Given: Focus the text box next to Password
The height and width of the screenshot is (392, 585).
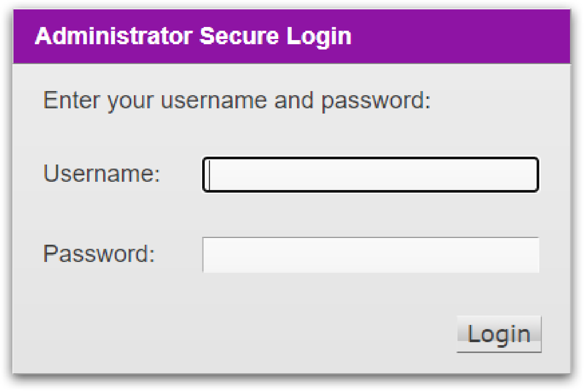Looking at the screenshot, I should click(x=370, y=255).
